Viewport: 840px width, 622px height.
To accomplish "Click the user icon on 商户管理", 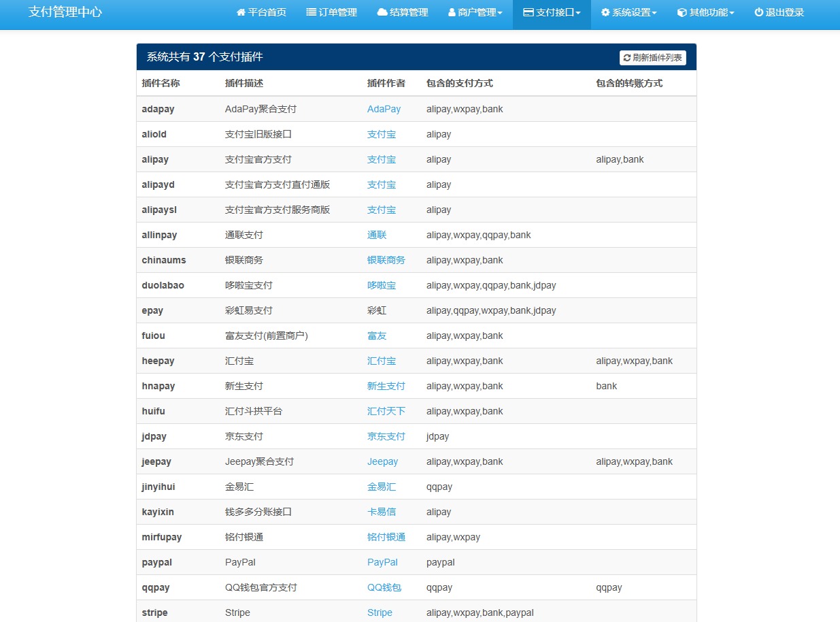I will (451, 12).
